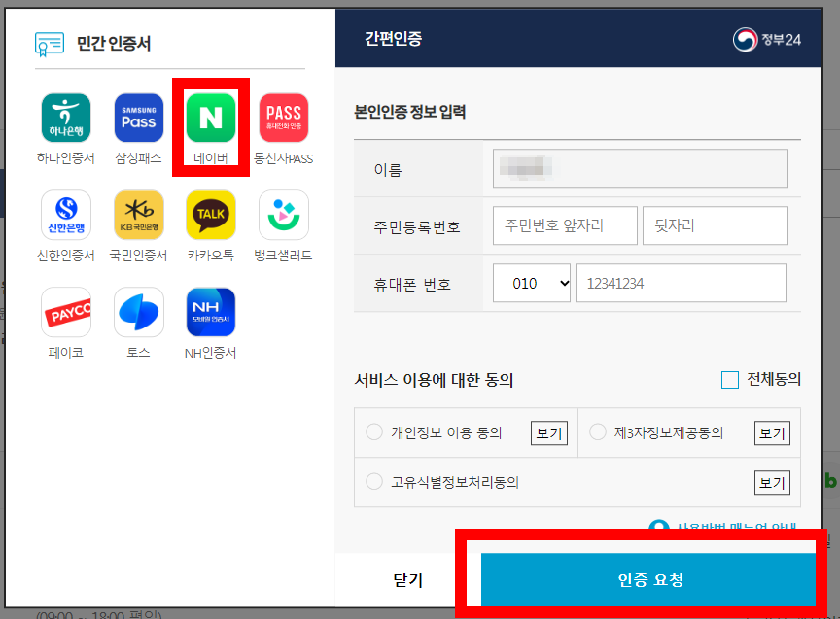Viewport: 840px width, 619px height.
Task: Select the 통신사PASS certificate icon
Action: point(283,118)
